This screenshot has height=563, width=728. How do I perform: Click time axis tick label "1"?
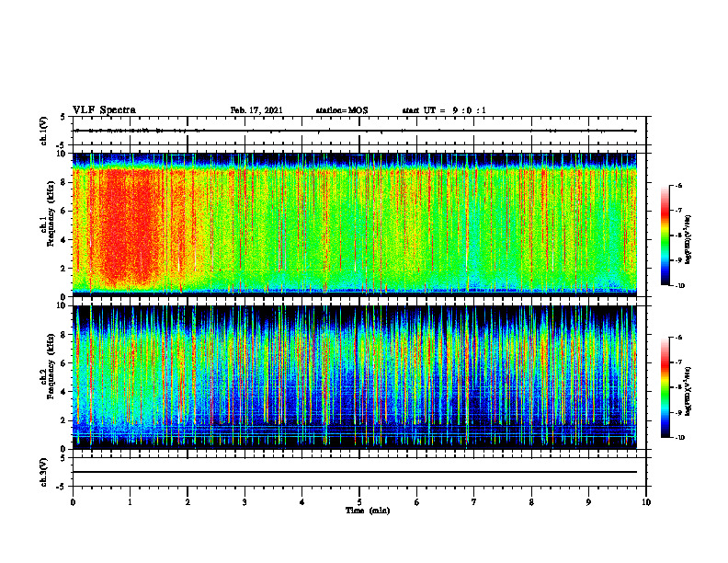coord(130,502)
